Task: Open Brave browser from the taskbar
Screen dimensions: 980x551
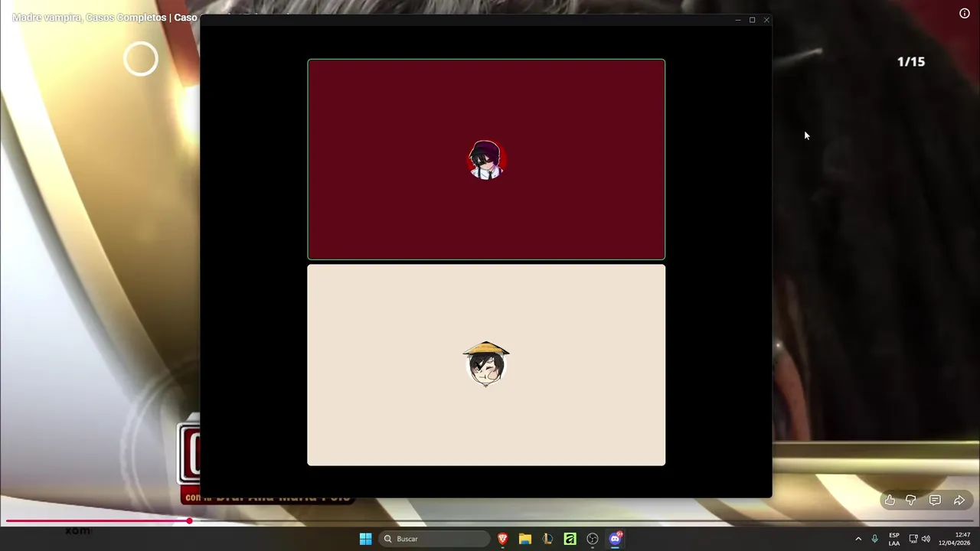Action: coord(503,539)
